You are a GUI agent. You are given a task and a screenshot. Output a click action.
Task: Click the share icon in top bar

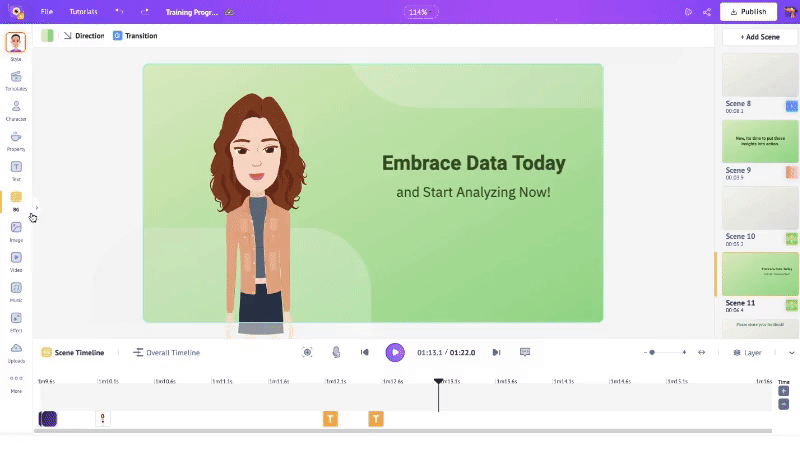(x=707, y=12)
